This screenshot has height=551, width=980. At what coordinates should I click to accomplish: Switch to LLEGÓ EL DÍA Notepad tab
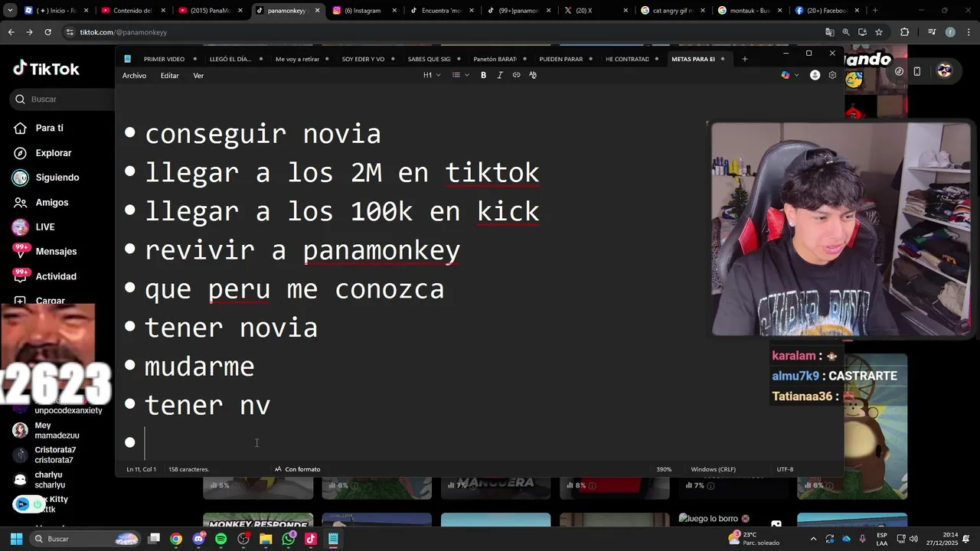point(230,59)
